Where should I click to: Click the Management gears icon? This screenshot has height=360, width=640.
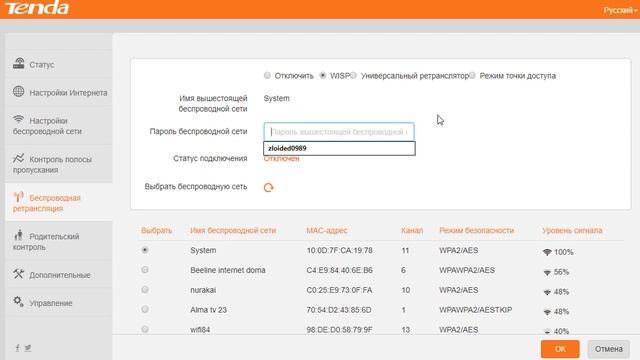18,302
